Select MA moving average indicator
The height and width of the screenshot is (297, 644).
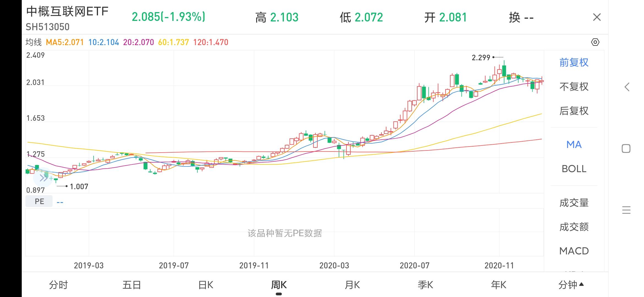[574, 144]
